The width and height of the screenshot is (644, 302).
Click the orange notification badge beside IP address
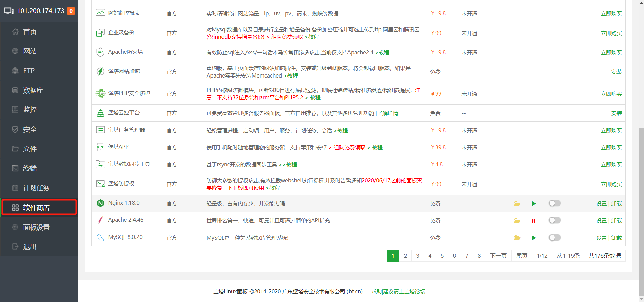pyautogui.click(x=71, y=11)
